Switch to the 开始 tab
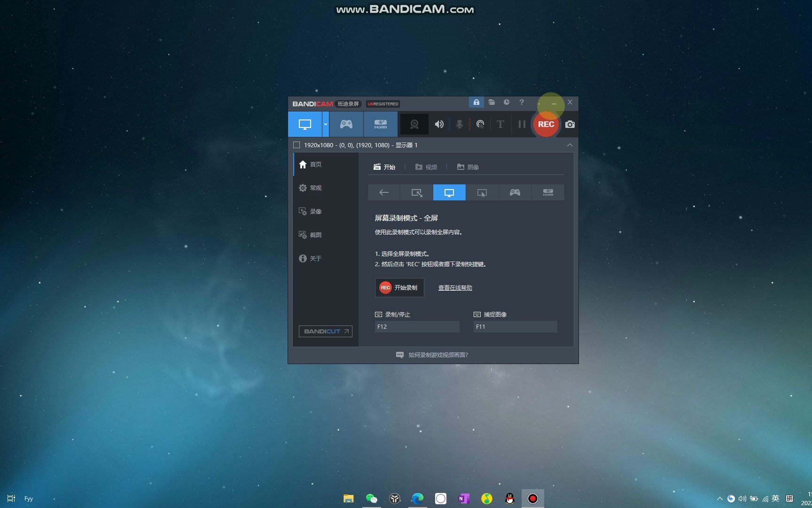 384,167
